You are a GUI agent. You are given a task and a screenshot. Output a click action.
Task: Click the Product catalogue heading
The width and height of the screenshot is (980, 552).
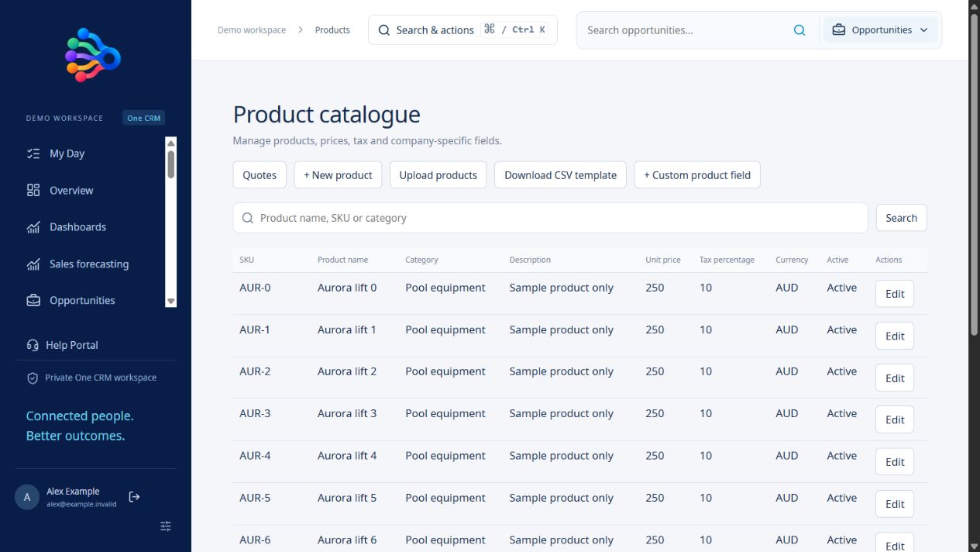pyautogui.click(x=327, y=114)
